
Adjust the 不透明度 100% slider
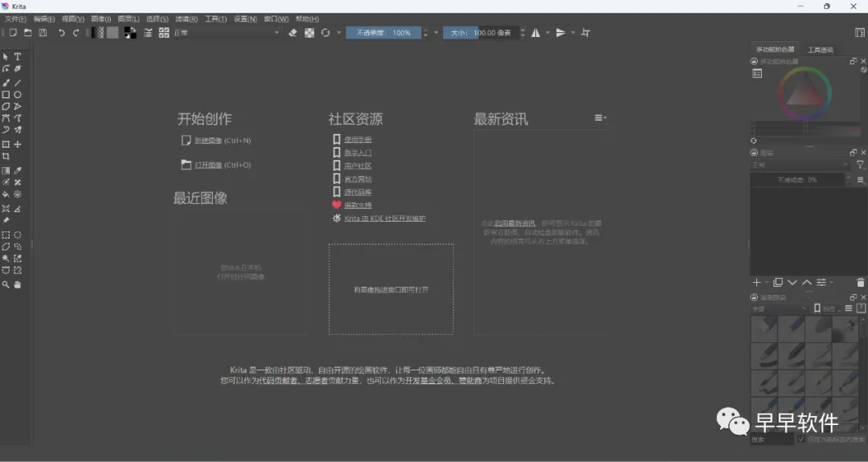(383, 33)
